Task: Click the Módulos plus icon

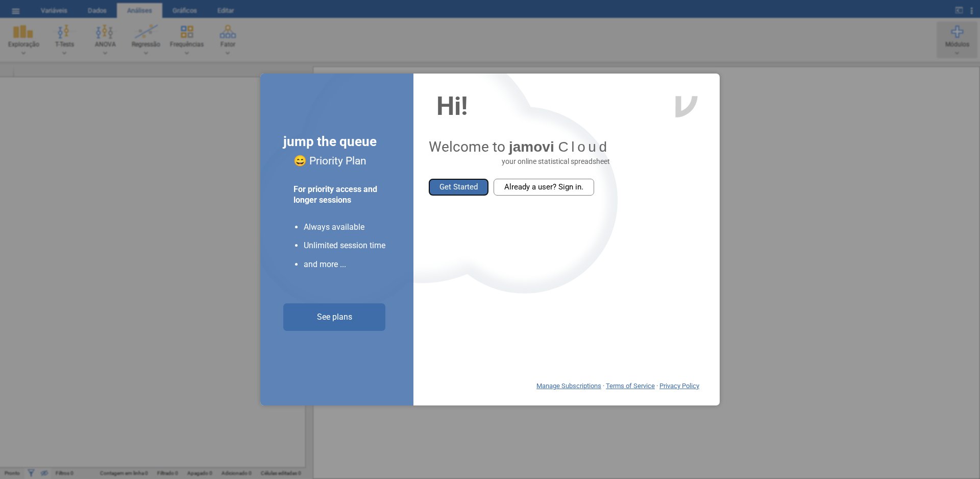Action: [x=957, y=32]
